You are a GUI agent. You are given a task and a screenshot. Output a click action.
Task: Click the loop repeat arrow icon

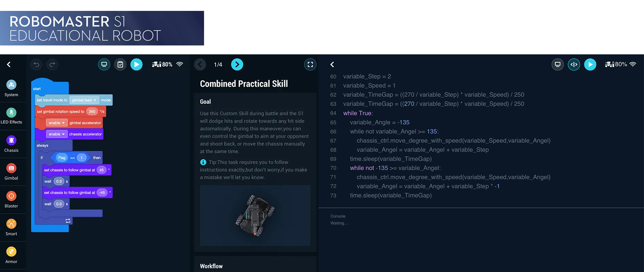pos(68,220)
